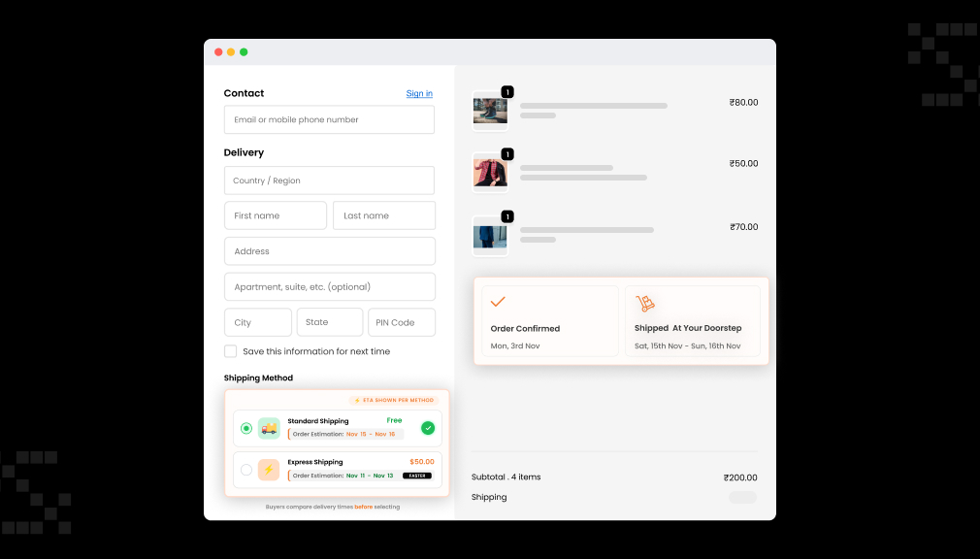Click the ₹50.00 product thumbnail
This screenshot has width=980, height=559.
[490, 173]
